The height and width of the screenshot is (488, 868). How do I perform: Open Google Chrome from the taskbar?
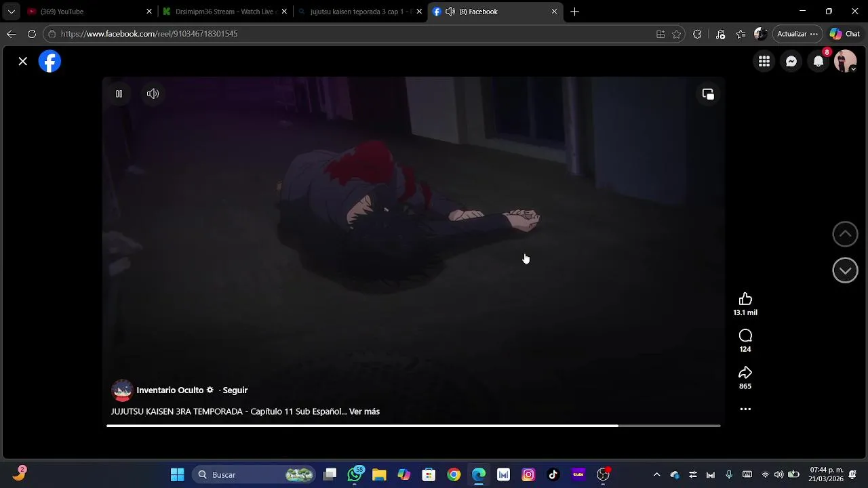pos(454,474)
